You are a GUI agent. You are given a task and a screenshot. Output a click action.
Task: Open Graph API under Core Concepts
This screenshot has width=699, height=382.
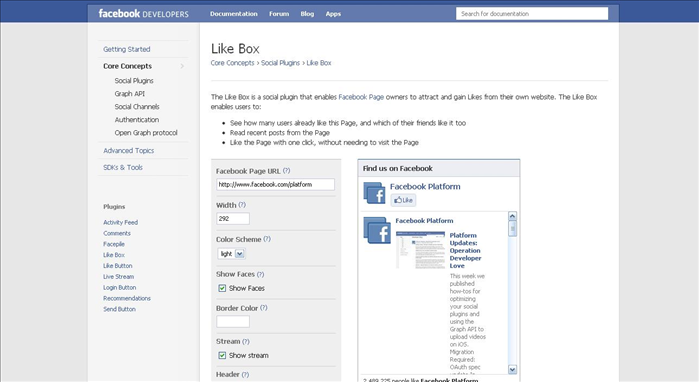pyautogui.click(x=129, y=94)
